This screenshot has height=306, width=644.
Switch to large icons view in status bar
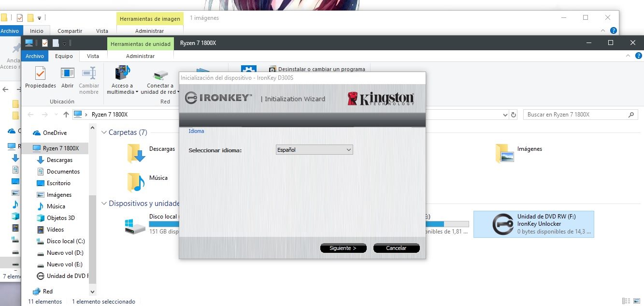point(636,301)
